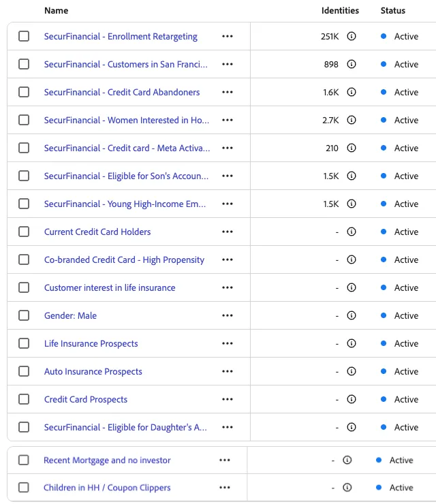
Task: Check the Life Insurance Prospects row
Action: [24, 343]
